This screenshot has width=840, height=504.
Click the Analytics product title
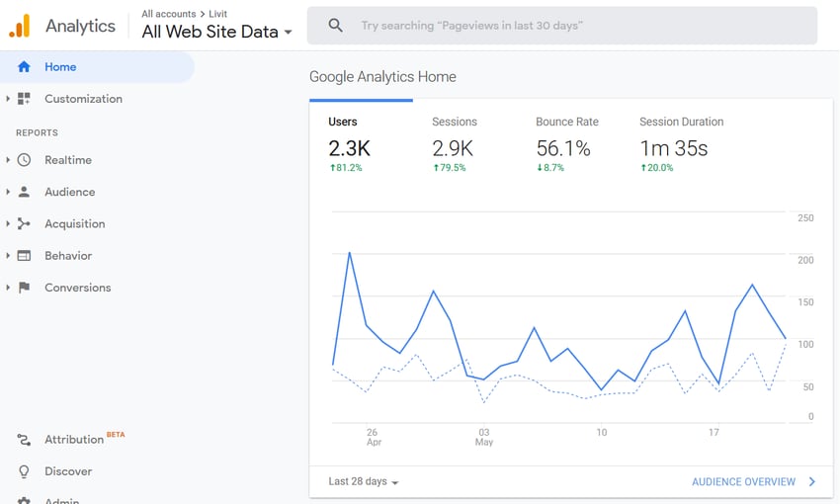[80, 26]
